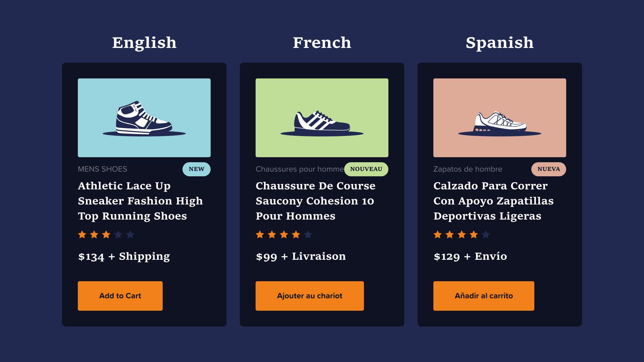Click Add to Cart on the English card
The image size is (644, 362).
click(x=120, y=296)
